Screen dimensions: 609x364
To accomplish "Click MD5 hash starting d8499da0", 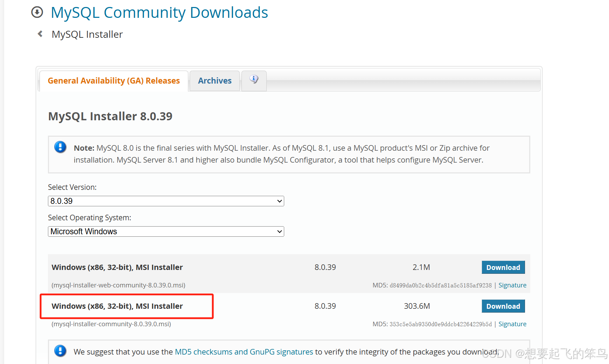I will [441, 286].
